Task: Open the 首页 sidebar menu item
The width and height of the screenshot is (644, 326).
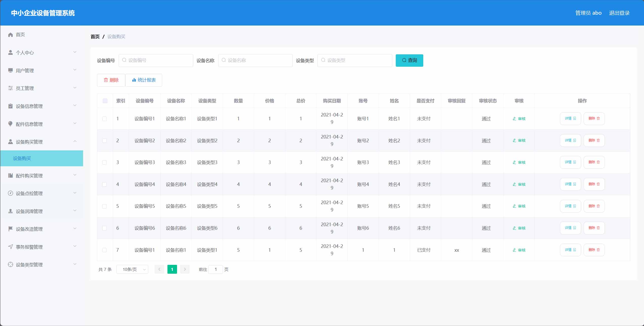Action: pos(42,35)
